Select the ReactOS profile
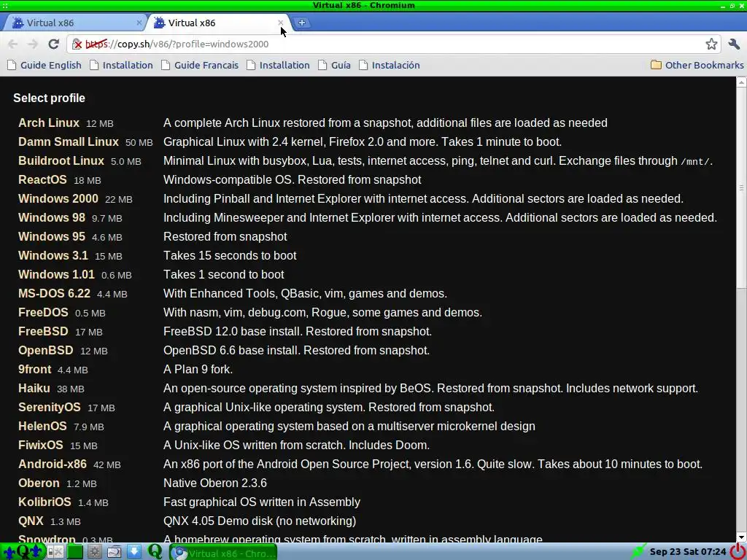Screen dimensions: 747x560 point(42,179)
